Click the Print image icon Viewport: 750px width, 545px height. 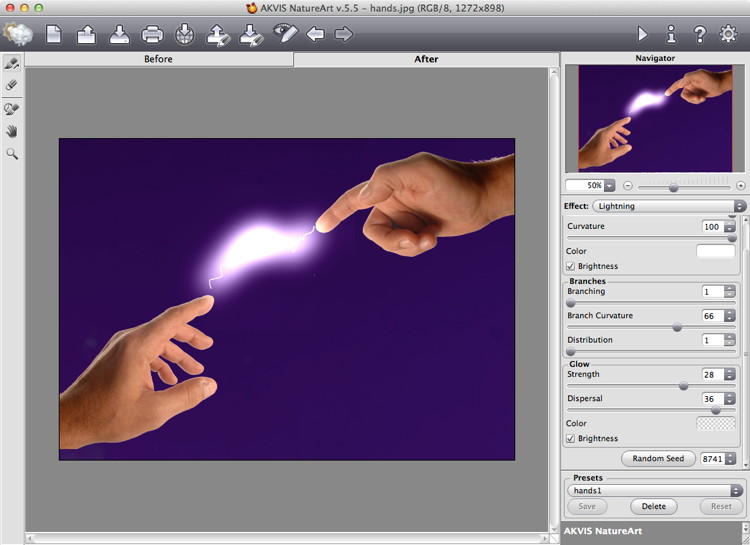(x=152, y=35)
